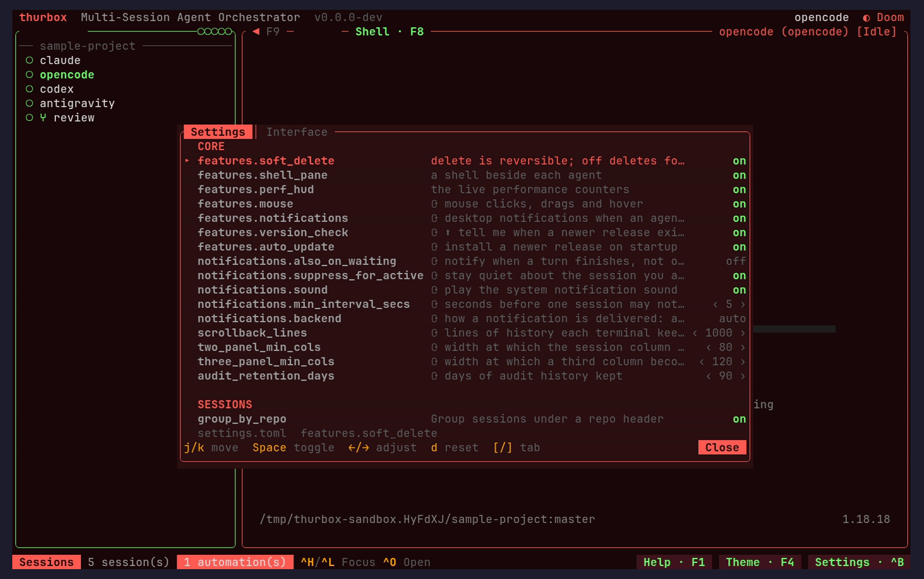Click the circular arrow icon in features.auto_update row

pos(434,247)
